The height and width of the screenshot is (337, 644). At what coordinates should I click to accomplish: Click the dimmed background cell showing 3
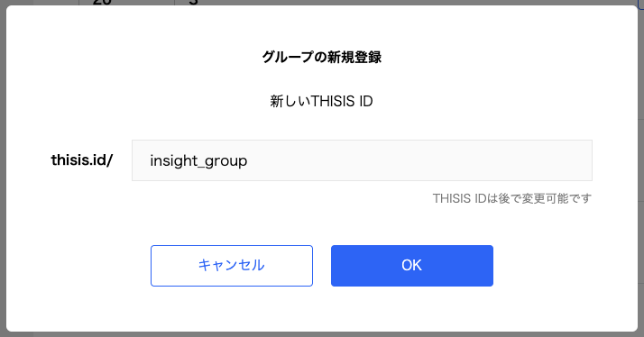[x=193, y=2]
